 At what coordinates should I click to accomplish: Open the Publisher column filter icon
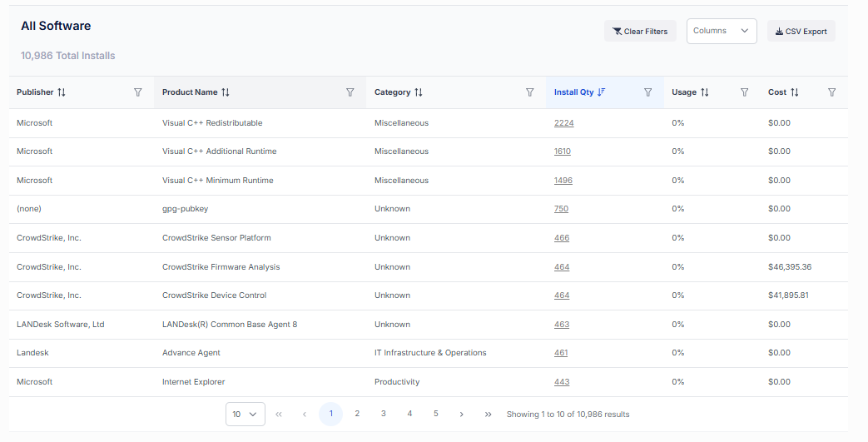138,92
